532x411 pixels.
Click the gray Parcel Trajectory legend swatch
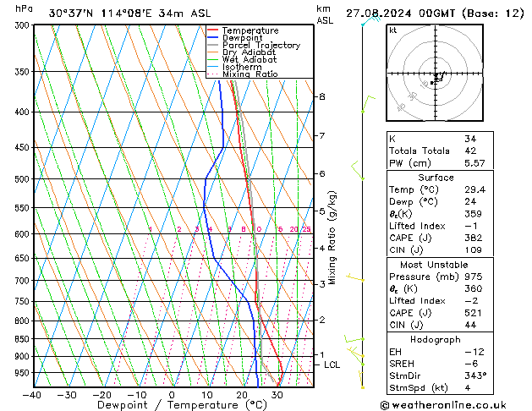[x=213, y=45]
